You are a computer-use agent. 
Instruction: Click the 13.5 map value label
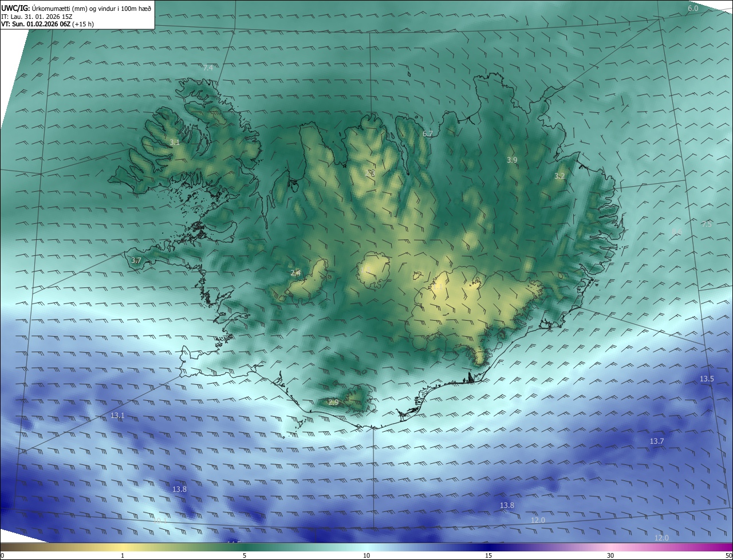(x=707, y=379)
